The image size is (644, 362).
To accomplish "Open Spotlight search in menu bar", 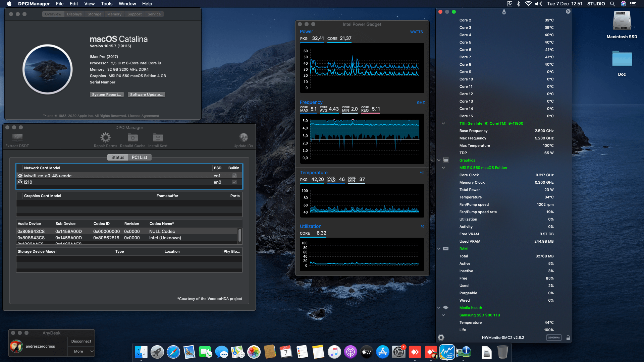I will [612, 4].
